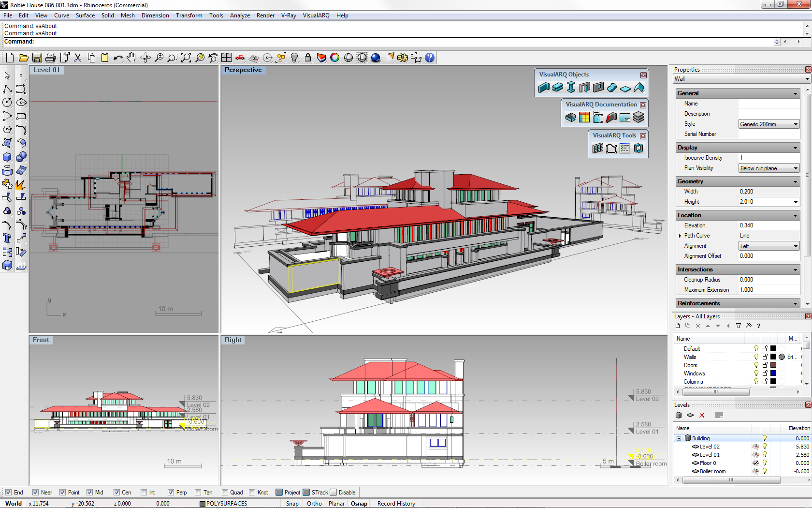Click the Level 01 viewport title

pyautogui.click(x=46, y=70)
